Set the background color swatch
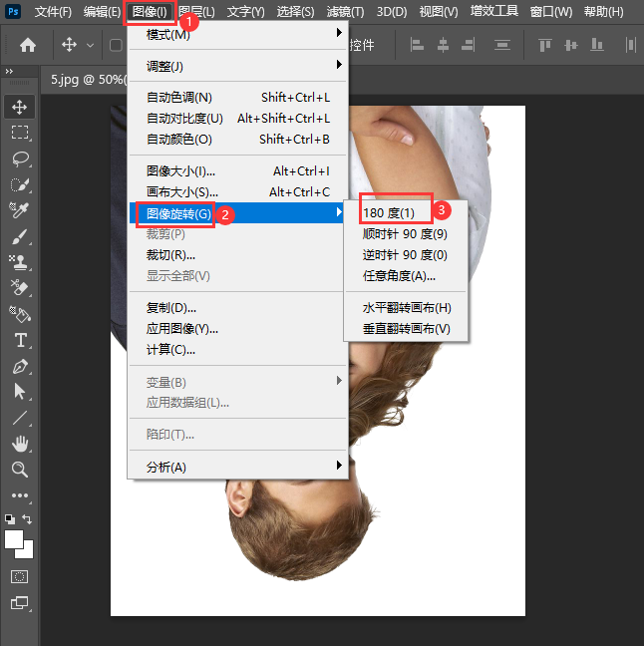The height and width of the screenshot is (646, 644). click(x=28, y=552)
